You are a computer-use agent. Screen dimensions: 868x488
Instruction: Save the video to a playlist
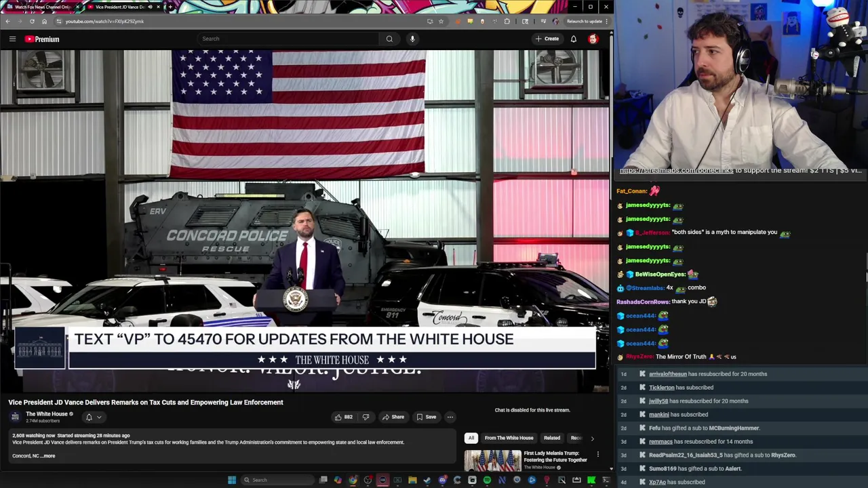427,417
